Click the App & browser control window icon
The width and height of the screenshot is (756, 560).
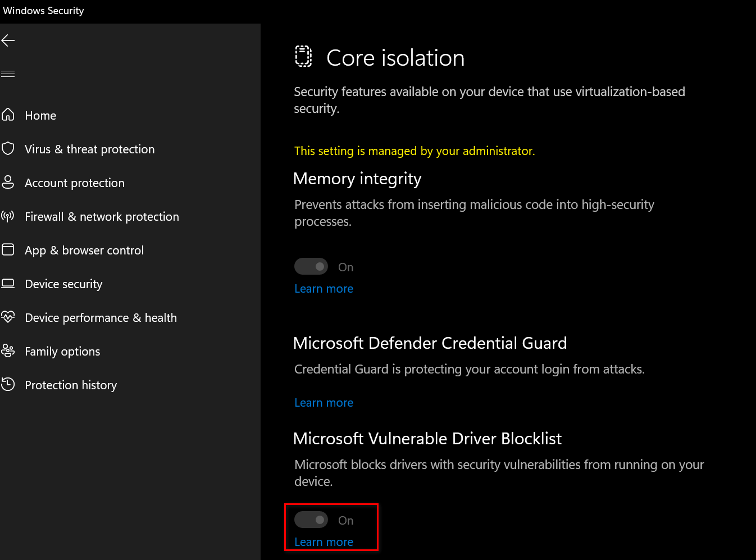[x=8, y=250]
